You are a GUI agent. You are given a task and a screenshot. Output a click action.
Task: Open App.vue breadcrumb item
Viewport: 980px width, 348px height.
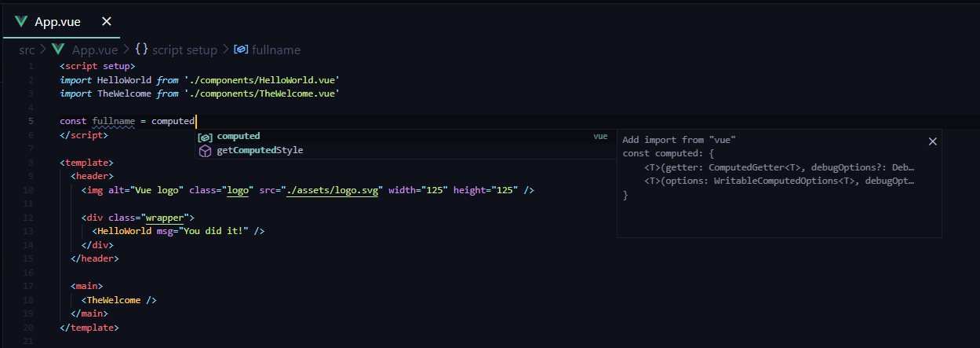[94, 49]
